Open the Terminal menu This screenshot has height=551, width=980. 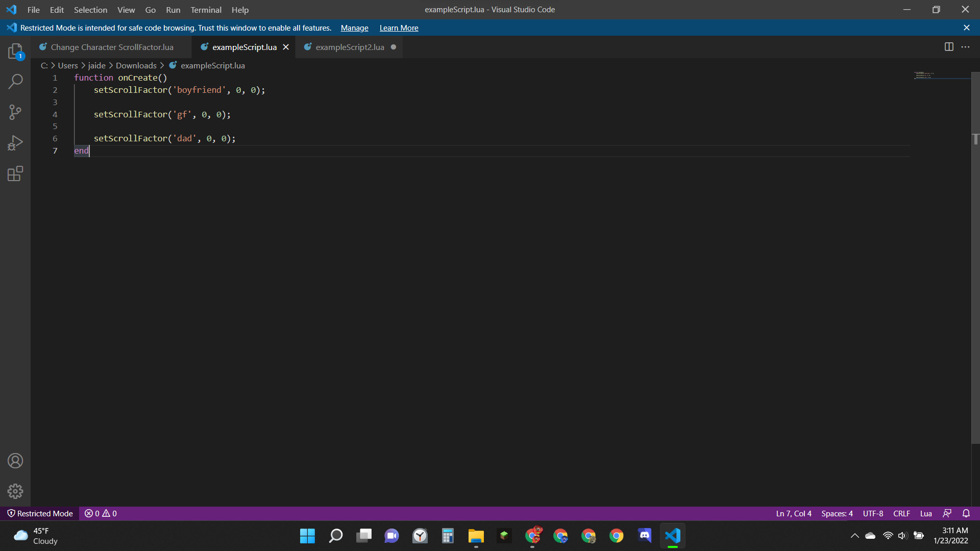point(206,10)
